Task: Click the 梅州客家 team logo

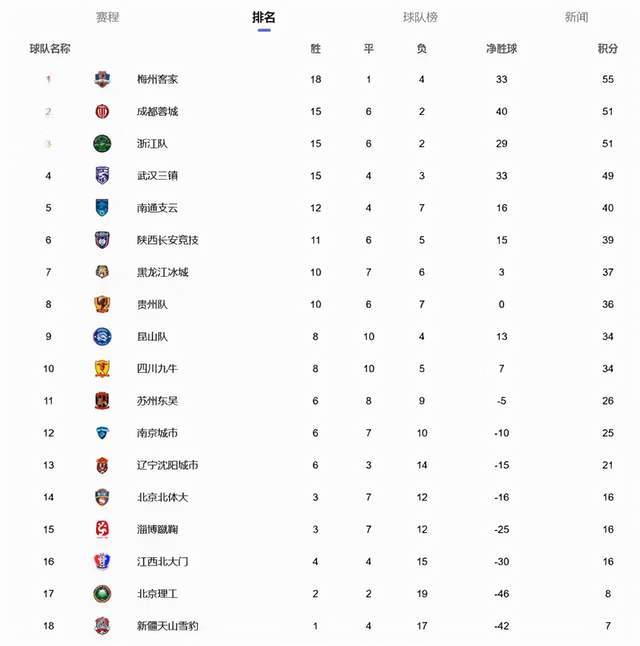Action: tap(102, 79)
